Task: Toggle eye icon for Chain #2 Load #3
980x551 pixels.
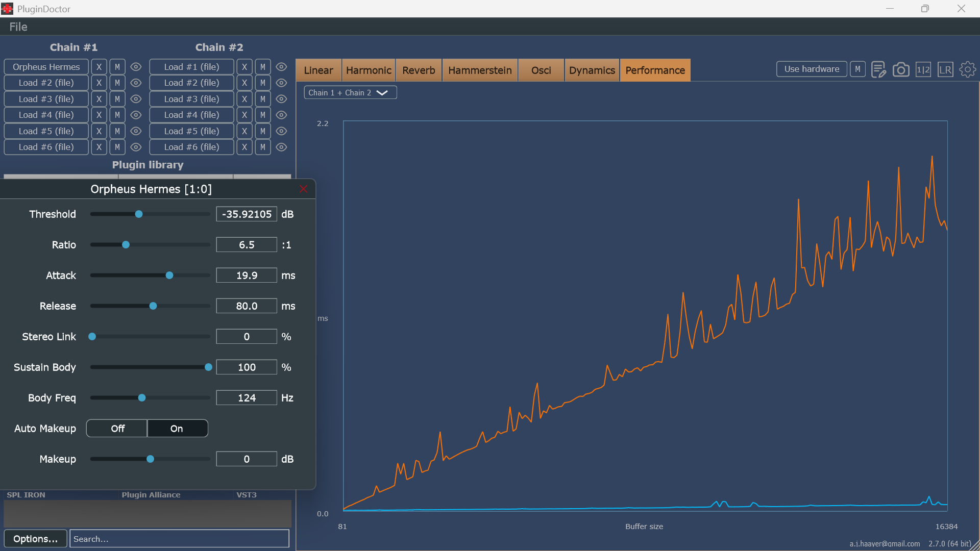Action: click(x=281, y=99)
